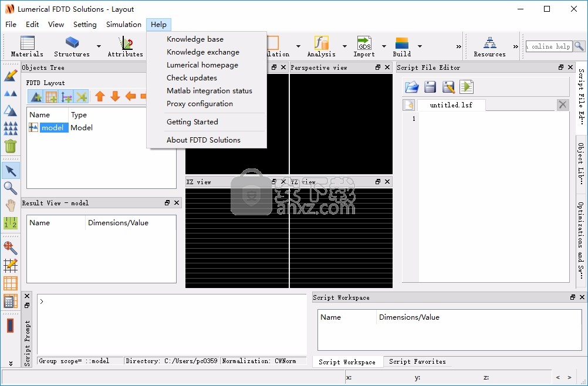Viewport: 588px width, 386px height.
Task: Click the online help search field
Action: click(549, 46)
